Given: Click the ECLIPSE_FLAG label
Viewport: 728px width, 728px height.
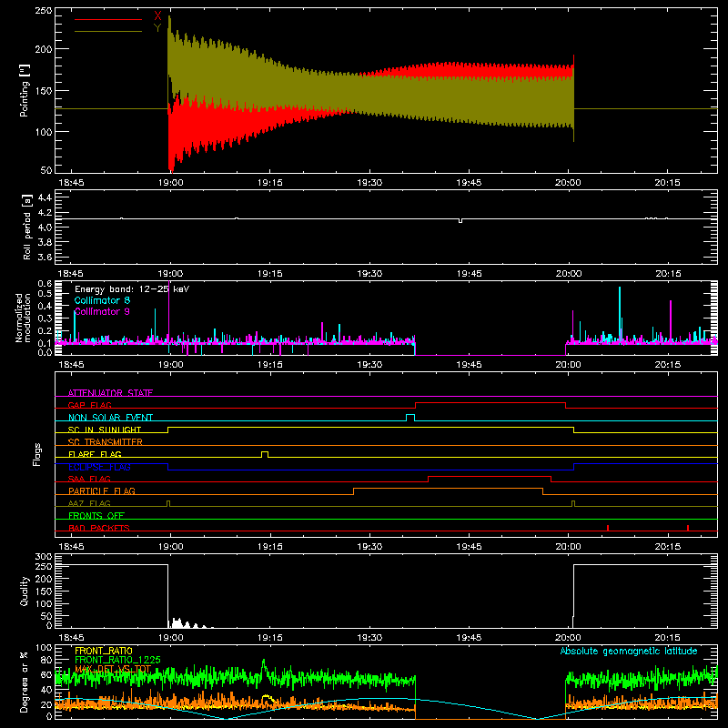Looking at the screenshot, I should tap(99, 467).
